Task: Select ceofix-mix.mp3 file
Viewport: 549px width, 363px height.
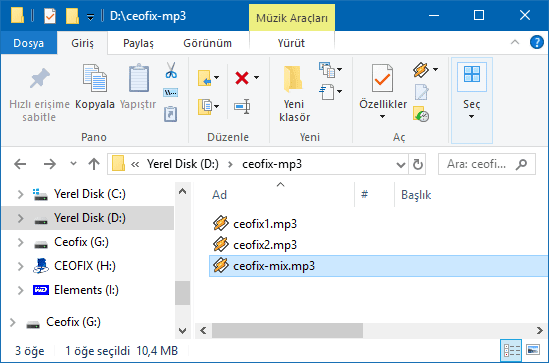Action: [379, 266]
